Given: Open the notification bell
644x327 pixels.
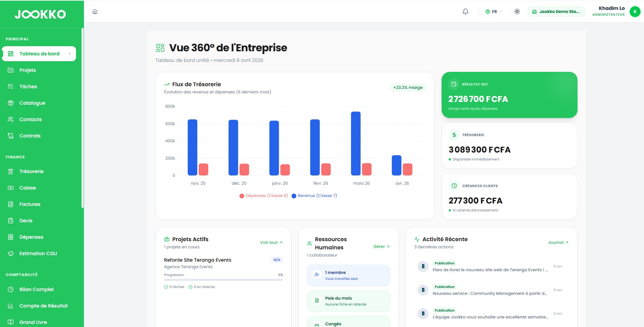Looking at the screenshot, I should click(x=465, y=11).
